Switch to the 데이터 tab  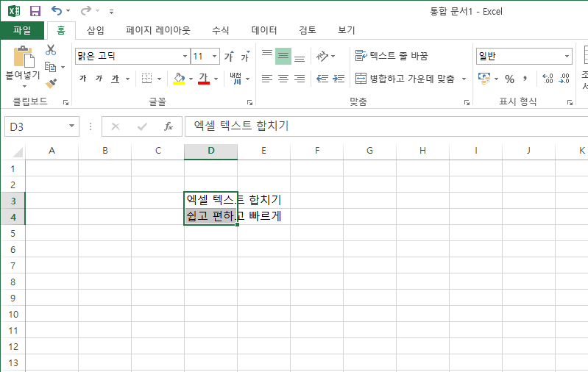click(264, 30)
